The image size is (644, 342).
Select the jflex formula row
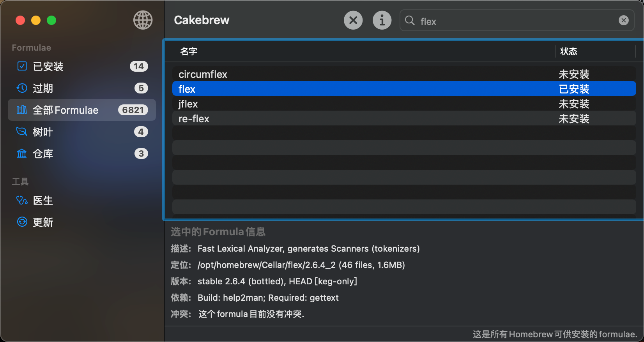coord(404,104)
